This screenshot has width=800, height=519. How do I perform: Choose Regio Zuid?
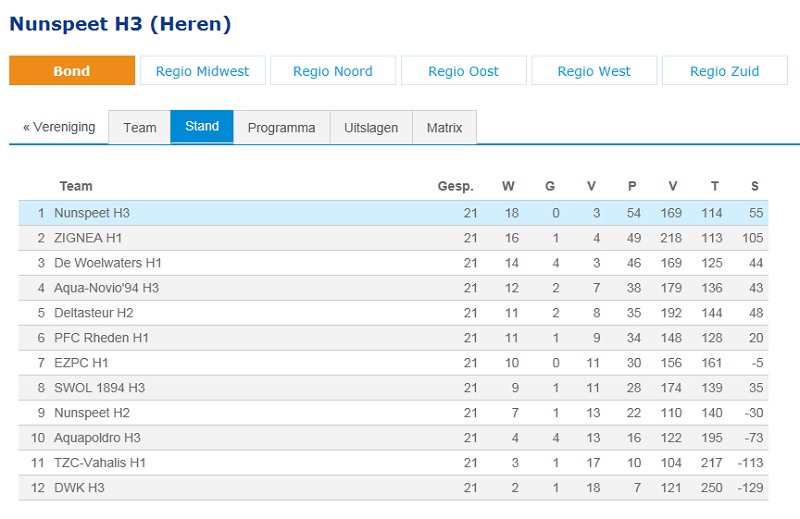click(725, 70)
